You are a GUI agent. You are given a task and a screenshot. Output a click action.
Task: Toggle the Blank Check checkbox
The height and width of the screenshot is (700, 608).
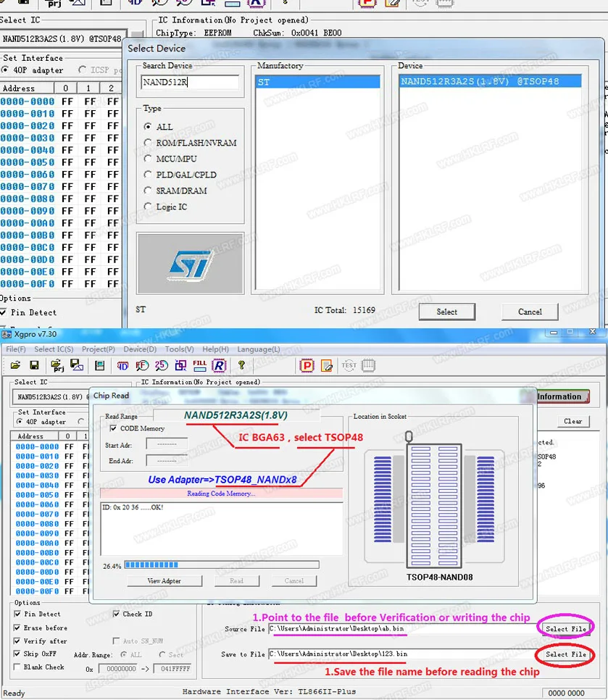17,667
